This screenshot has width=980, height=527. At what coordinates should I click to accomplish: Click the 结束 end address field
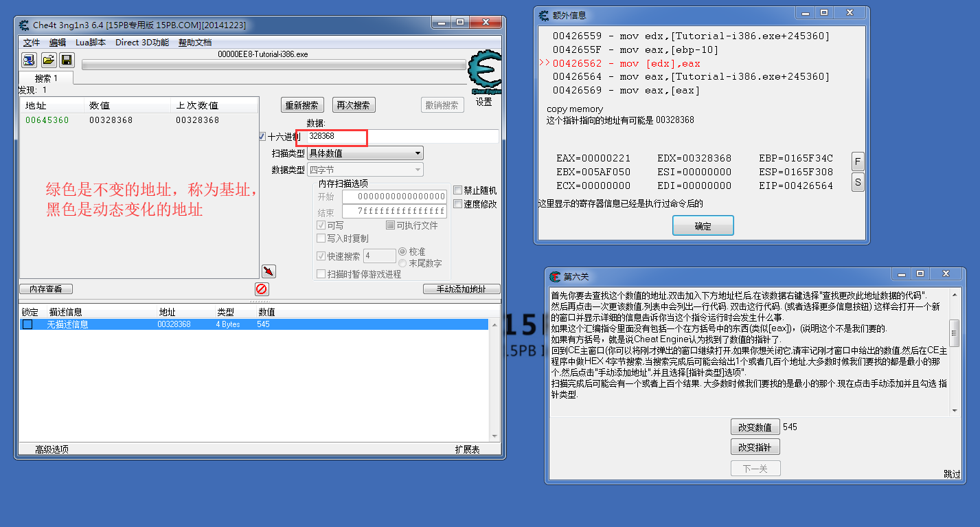394,211
